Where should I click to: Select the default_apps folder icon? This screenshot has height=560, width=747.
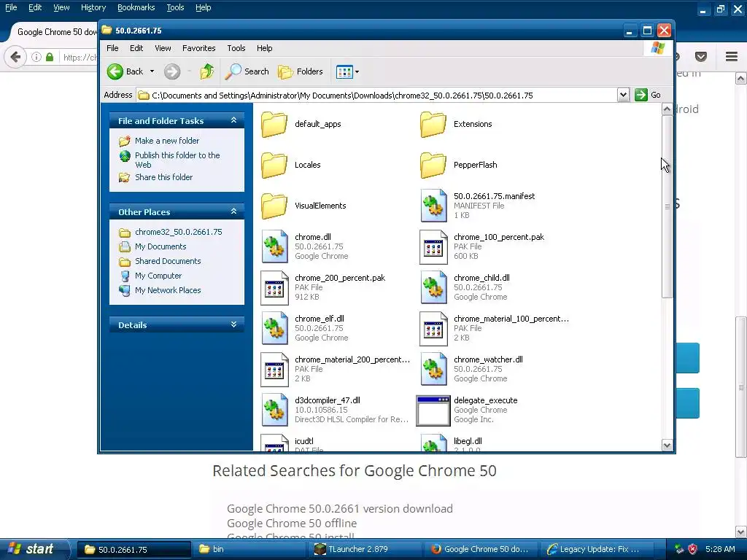[274, 124]
